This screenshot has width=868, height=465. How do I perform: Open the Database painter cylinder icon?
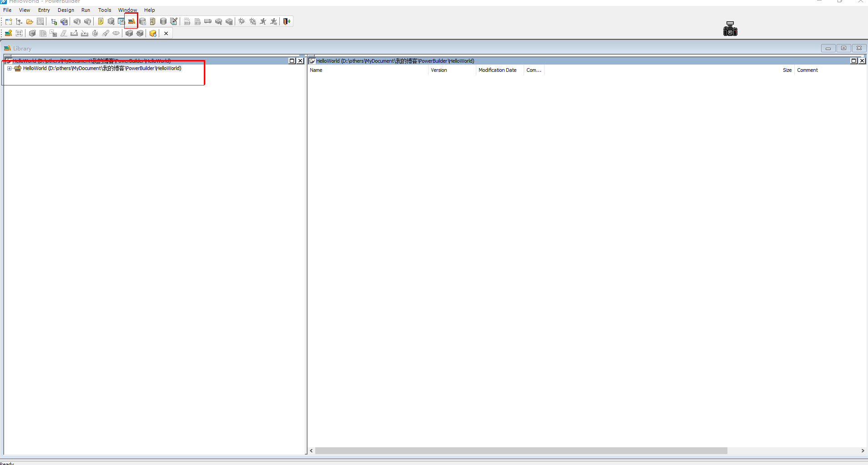click(163, 21)
